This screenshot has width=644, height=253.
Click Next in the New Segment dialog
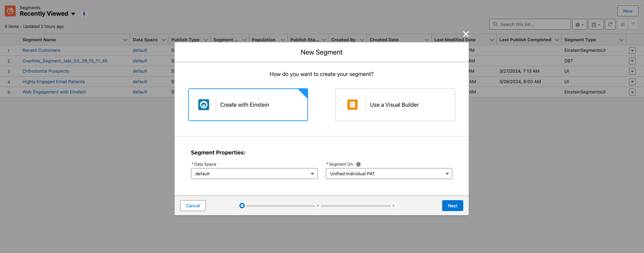tap(452, 206)
